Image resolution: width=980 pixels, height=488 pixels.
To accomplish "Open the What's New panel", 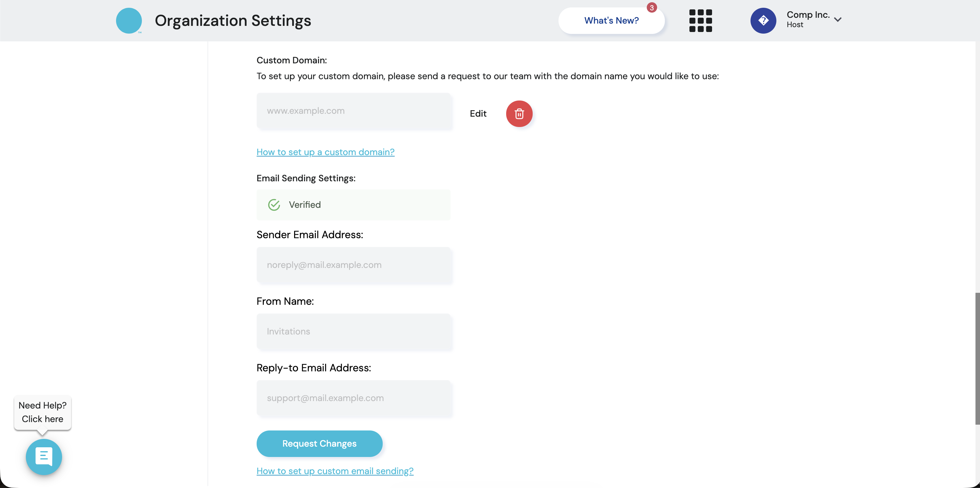I will pyautogui.click(x=611, y=21).
